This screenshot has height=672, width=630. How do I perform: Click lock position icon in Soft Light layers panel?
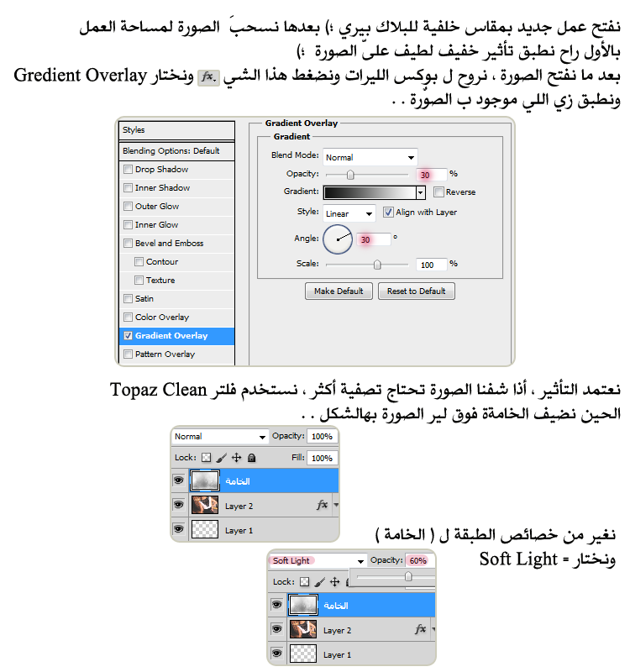(x=334, y=581)
